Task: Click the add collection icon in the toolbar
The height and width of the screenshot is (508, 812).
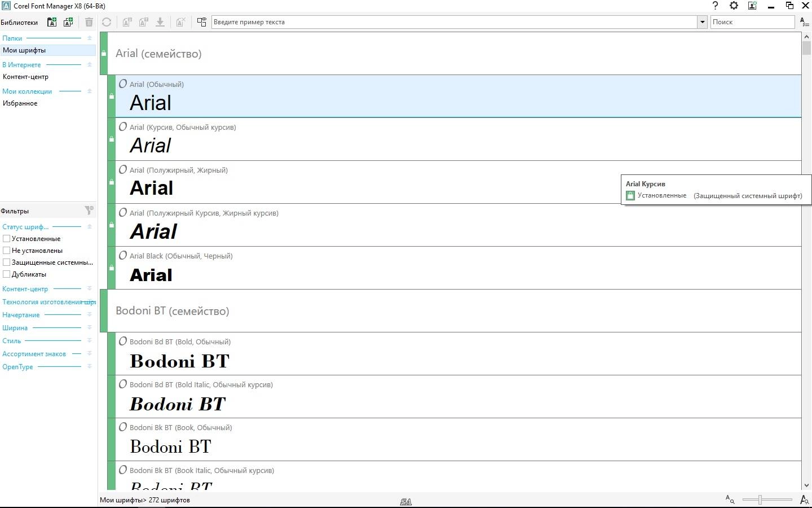Action: [x=68, y=22]
